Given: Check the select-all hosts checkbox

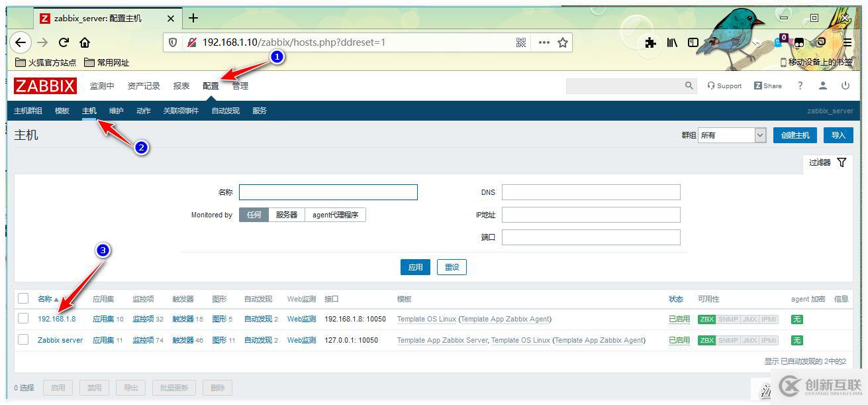Looking at the screenshot, I should coord(23,298).
